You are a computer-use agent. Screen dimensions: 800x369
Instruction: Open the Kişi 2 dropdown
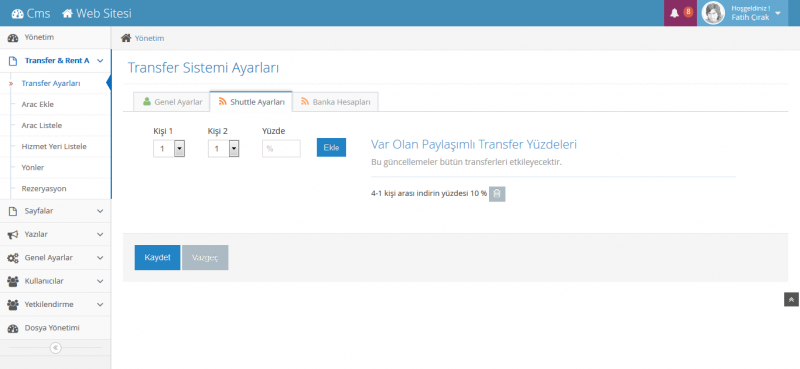223,149
